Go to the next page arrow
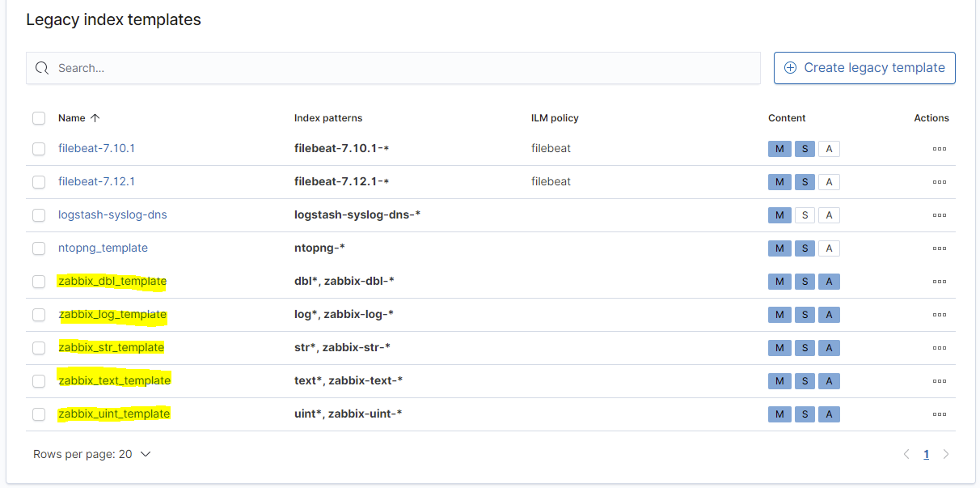Viewport: 980px width, 488px height. [x=946, y=455]
